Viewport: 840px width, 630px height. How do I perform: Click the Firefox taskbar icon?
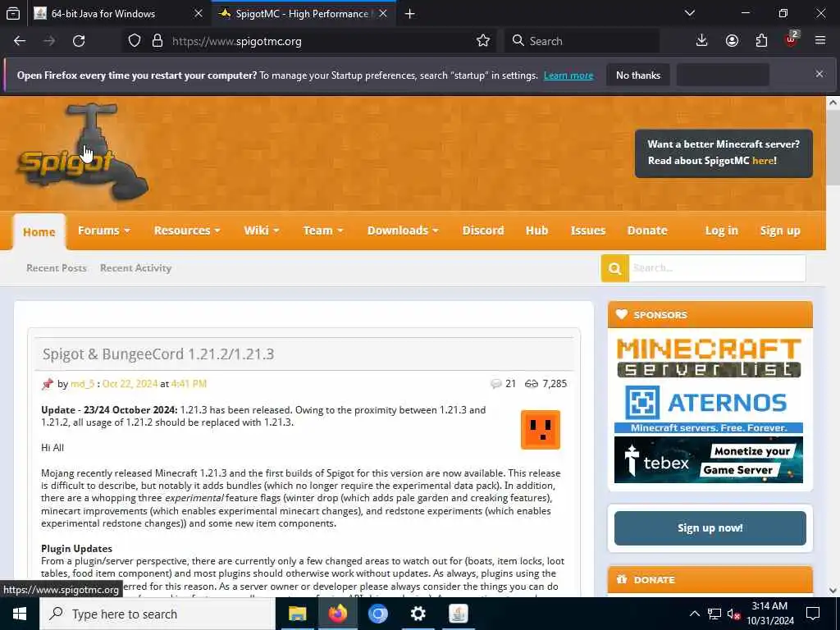click(337, 614)
